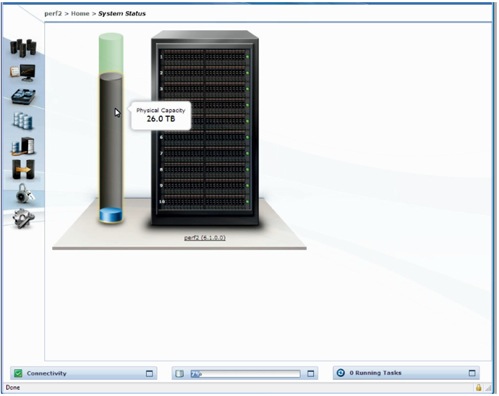Viewport: 499px width, 396px height.
Task: Expand the Connectivity status panel
Action: pos(149,374)
